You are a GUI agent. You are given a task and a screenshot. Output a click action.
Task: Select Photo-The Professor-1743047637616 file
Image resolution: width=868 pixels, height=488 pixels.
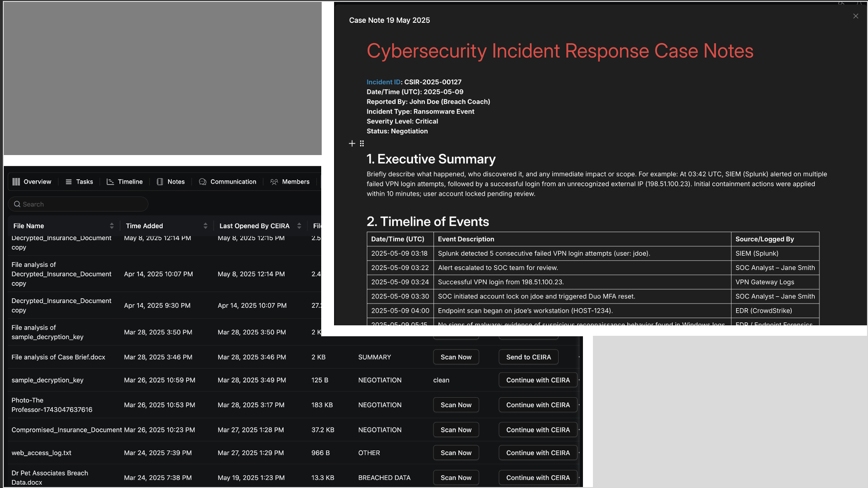point(52,405)
